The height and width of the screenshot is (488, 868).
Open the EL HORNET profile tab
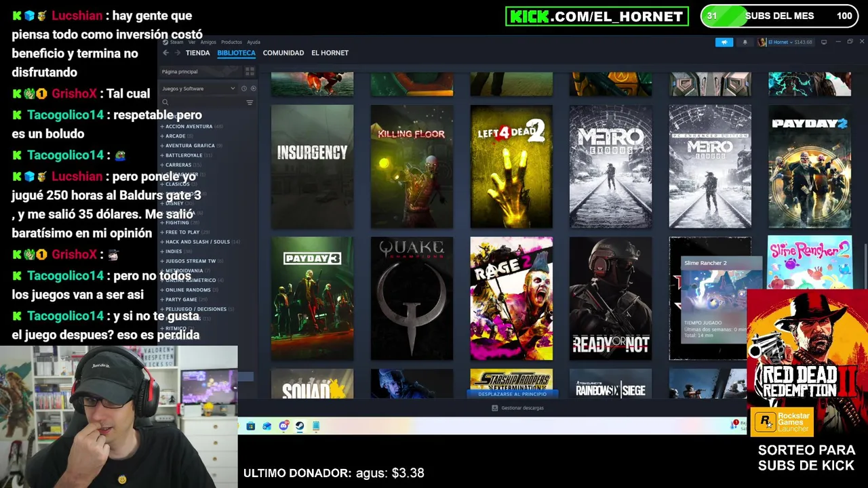tap(330, 53)
